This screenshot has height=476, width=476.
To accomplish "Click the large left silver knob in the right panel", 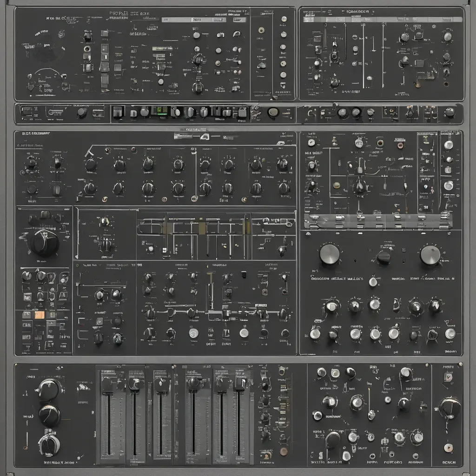I will tap(330, 253).
